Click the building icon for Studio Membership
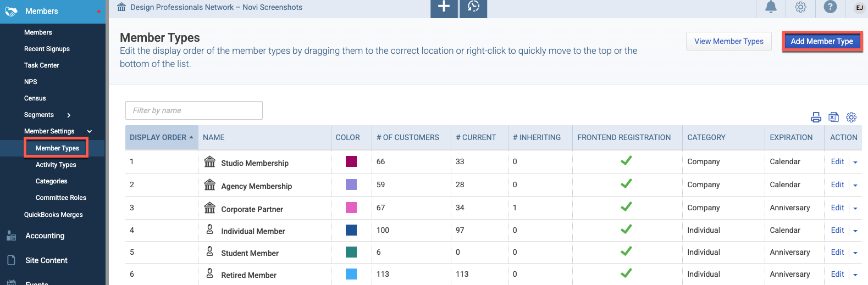 click(209, 161)
